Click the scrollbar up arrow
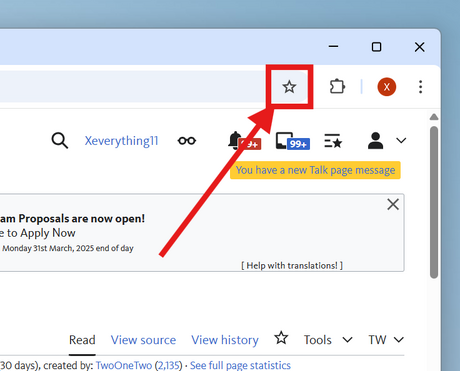Screen dimensions: 460x371 point(434,117)
